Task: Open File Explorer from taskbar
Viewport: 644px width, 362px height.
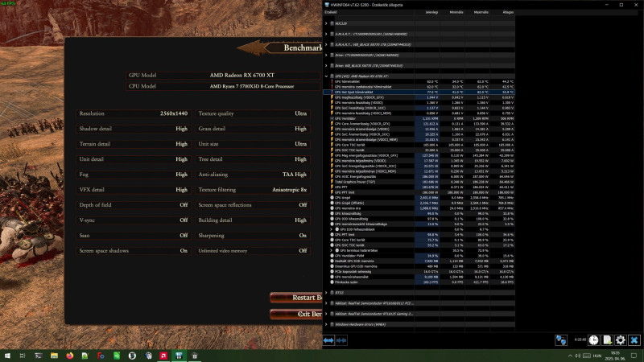Action: [x=54, y=356]
